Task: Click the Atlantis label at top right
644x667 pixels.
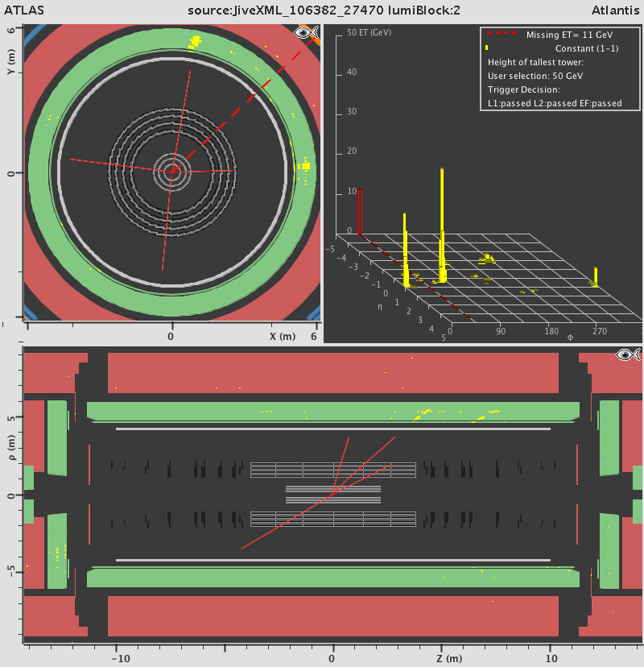Action: point(618,9)
